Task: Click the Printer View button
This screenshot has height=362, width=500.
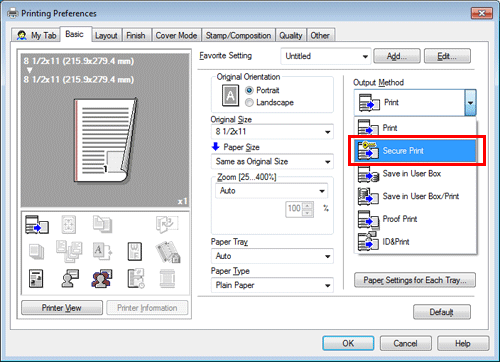Action: 62,308
